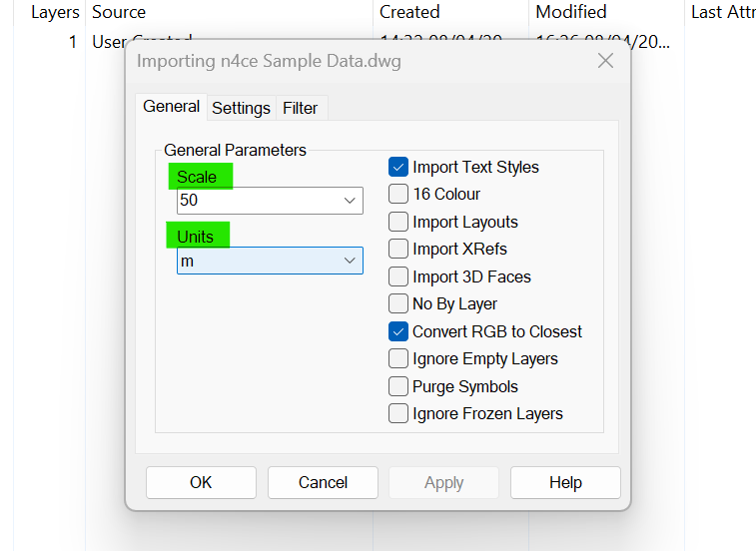Enable the 16 Colour option

(x=398, y=194)
